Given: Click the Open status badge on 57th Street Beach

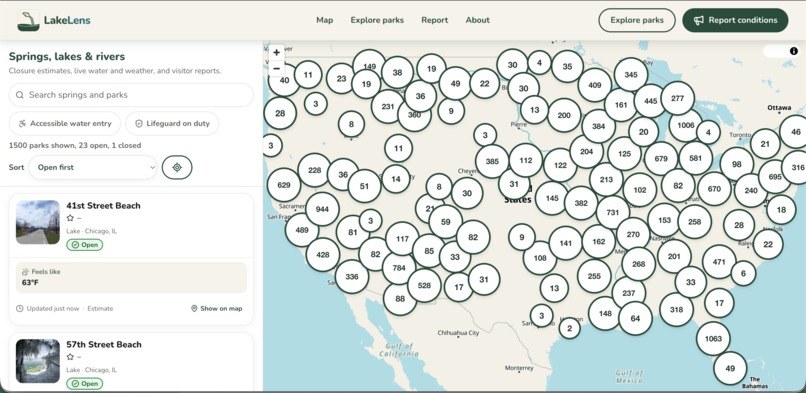Looking at the screenshot, I should tap(84, 384).
